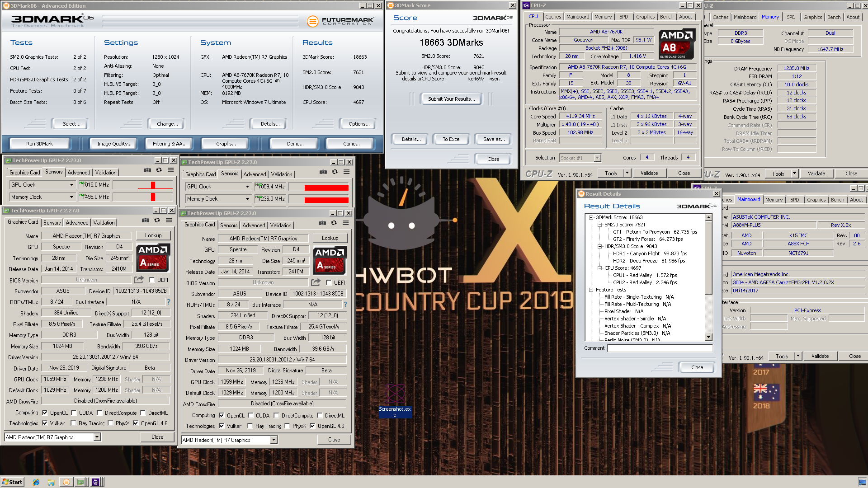This screenshot has width=868, height=488.
Task: Open hamburger menu in left GPU-Z Graphics Card window
Action: click(169, 220)
